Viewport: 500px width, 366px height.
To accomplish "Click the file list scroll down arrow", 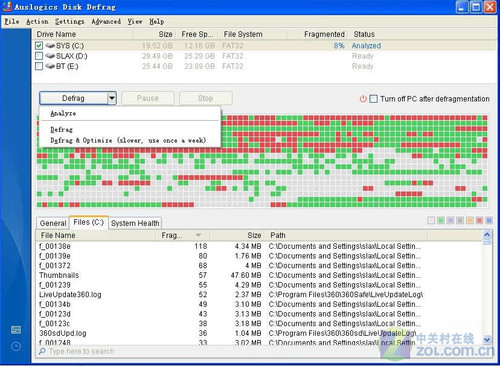I will (487, 340).
